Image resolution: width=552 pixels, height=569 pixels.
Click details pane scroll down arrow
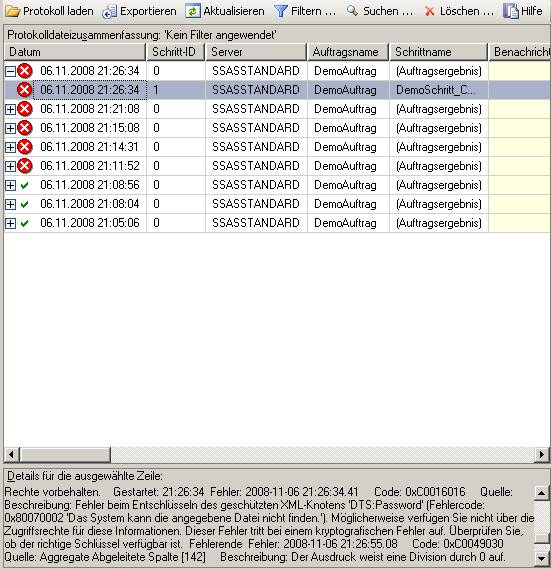click(x=541, y=558)
